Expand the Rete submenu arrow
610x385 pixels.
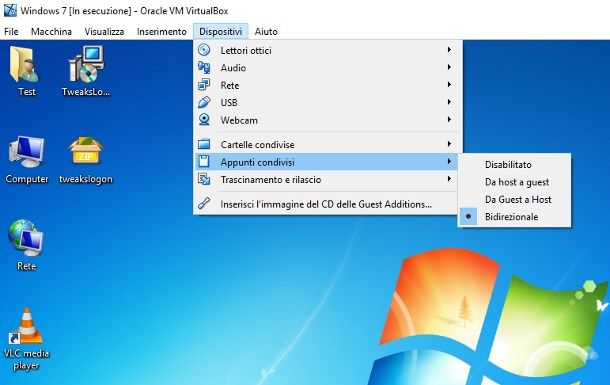pos(449,84)
